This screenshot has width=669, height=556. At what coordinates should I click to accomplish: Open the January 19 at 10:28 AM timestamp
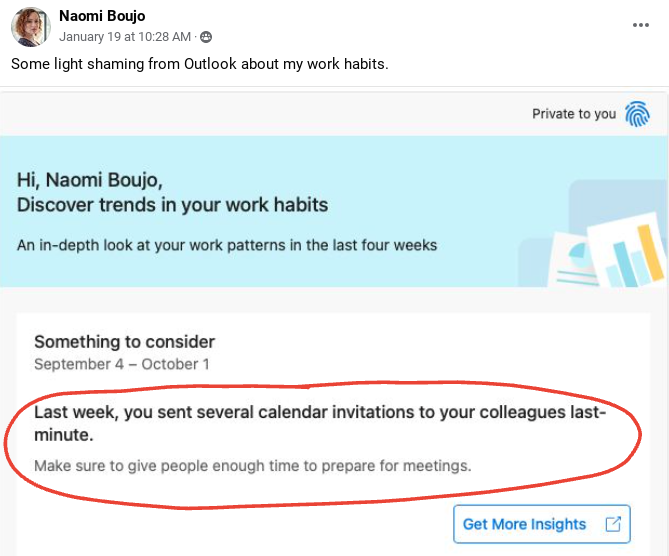[x=125, y=37]
